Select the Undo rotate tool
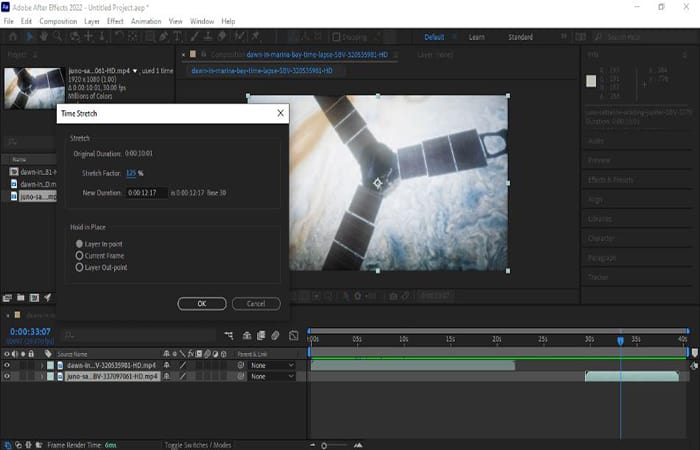 pos(119,37)
